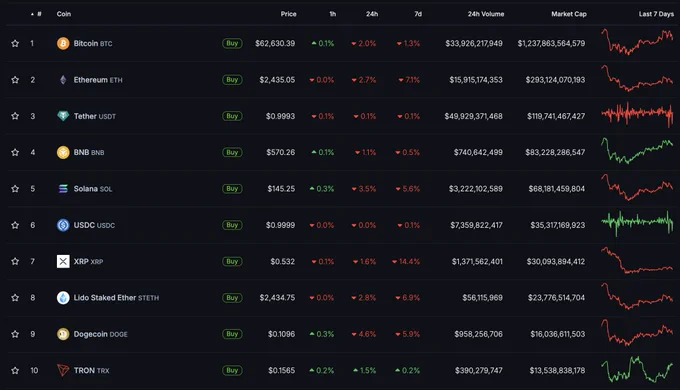Image resolution: width=680 pixels, height=390 pixels.
Task: Select the Price column header
Action: pyautogui.click(x=288, y=14)
